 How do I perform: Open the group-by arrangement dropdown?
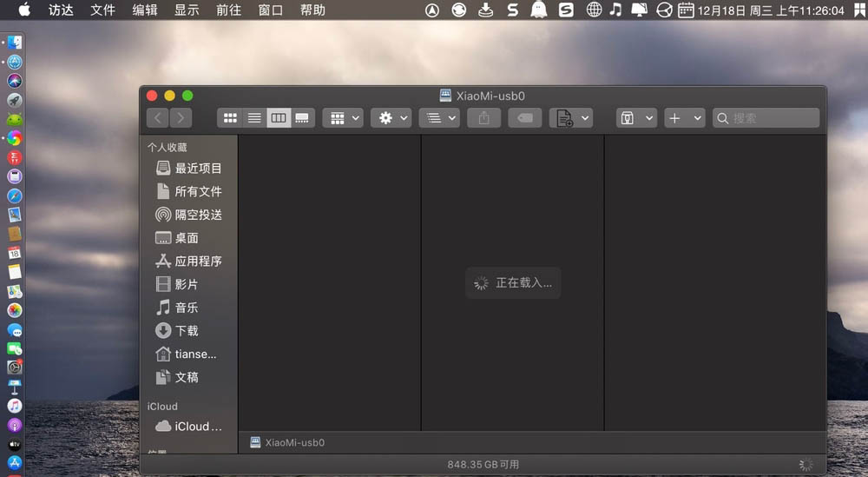pyautogui.click(x=343, y=118)
